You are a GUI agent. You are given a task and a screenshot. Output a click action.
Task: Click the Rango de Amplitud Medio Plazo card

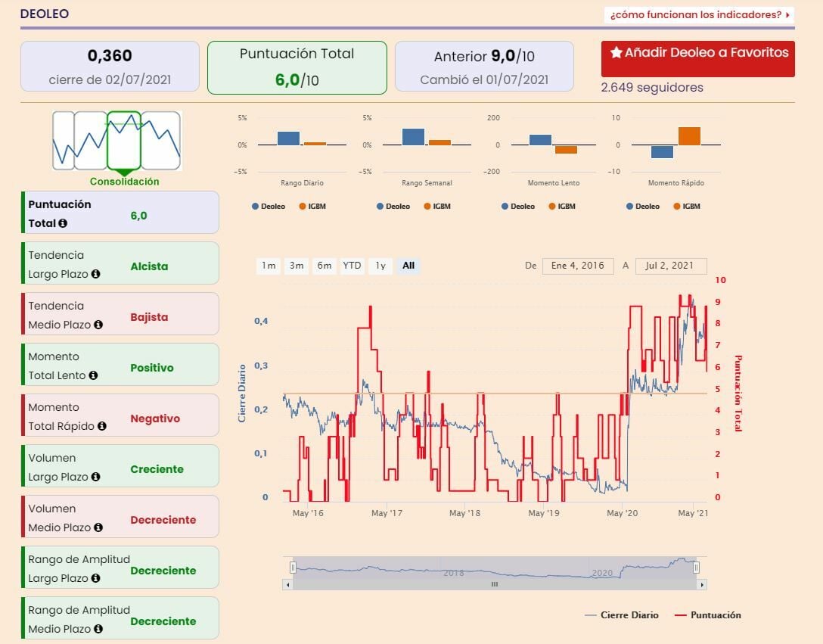click(x=120, y=618)
